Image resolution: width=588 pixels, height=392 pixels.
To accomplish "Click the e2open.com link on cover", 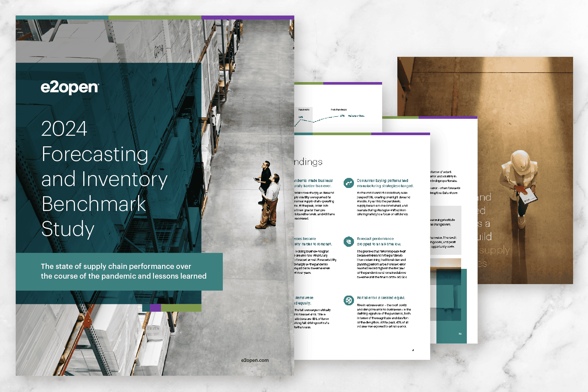I will tap(255, 360).
